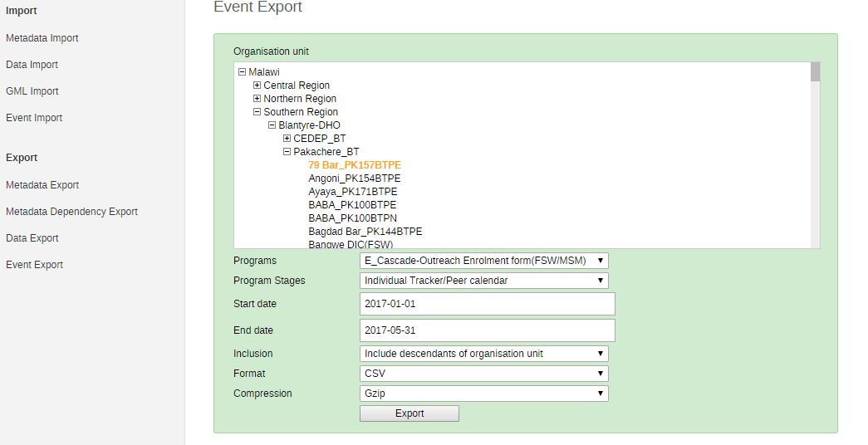Open Event Export in sidebar
The image size is (868, 445).
click(34, 265)
